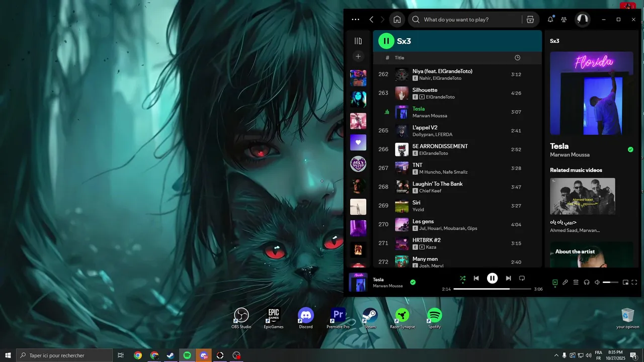This screenshot has height=362, width=644.
Task: Click Windows Start button
Action: click(8, 355)
